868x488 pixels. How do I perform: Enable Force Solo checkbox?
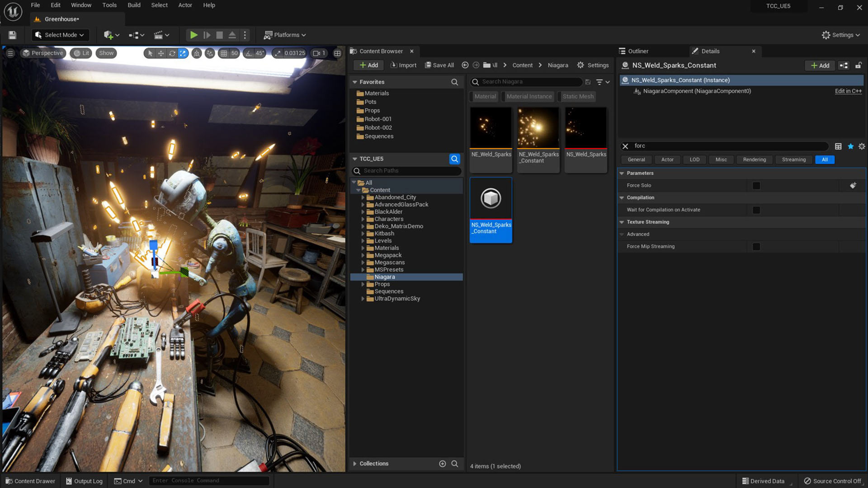[756, 186]
